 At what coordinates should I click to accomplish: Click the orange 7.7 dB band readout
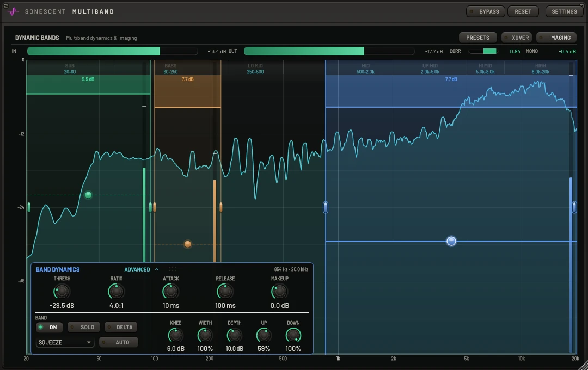pos(187,79)
